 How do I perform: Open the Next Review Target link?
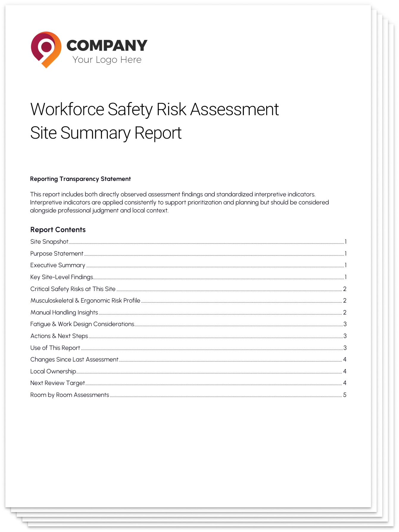[x=57, y=383]
